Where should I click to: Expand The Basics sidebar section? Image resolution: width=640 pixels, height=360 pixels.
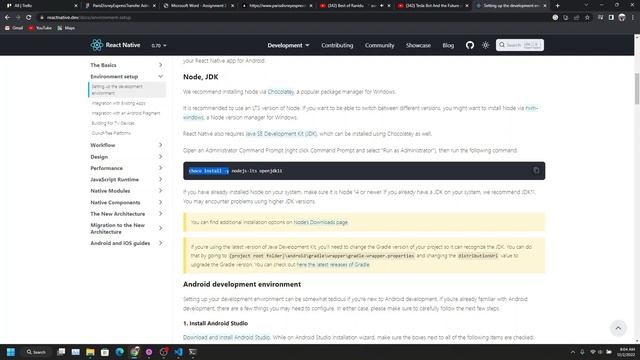[x=127, y=65]
